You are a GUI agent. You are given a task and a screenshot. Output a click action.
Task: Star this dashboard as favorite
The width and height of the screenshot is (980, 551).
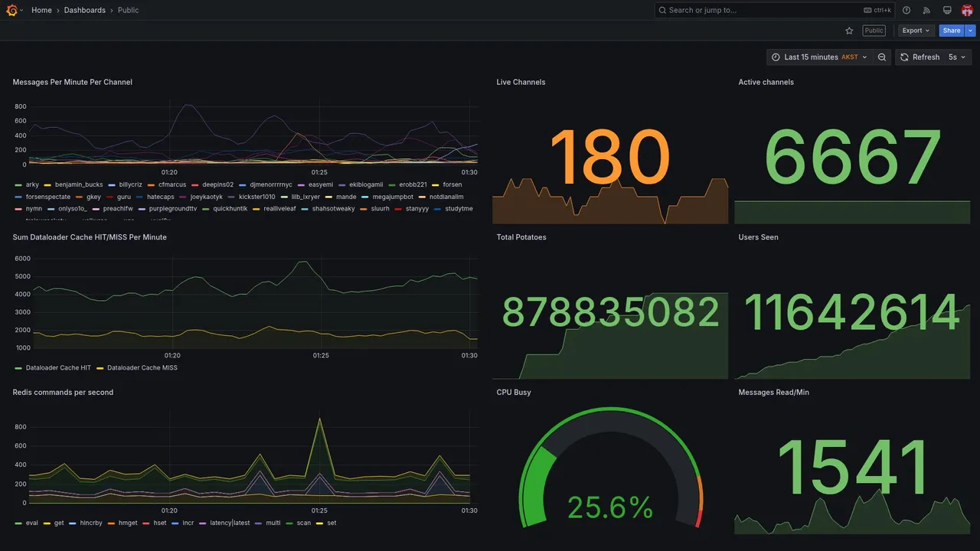click(849, 31)
